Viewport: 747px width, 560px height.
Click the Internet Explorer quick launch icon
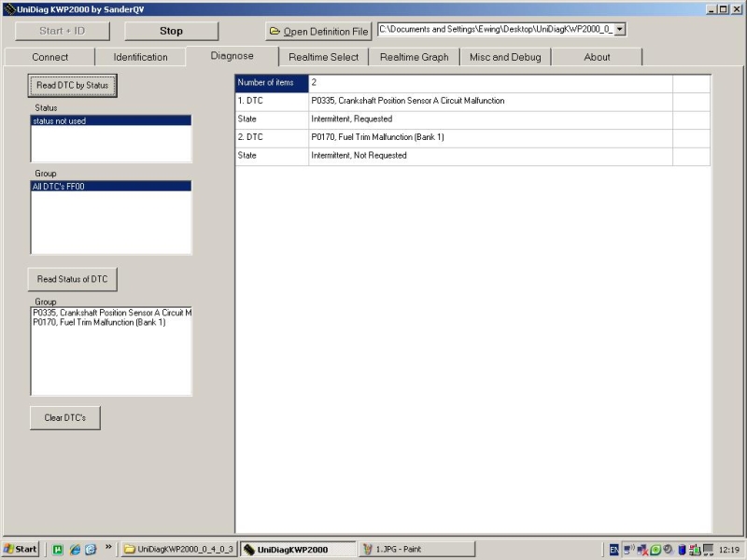click(75, 549)
